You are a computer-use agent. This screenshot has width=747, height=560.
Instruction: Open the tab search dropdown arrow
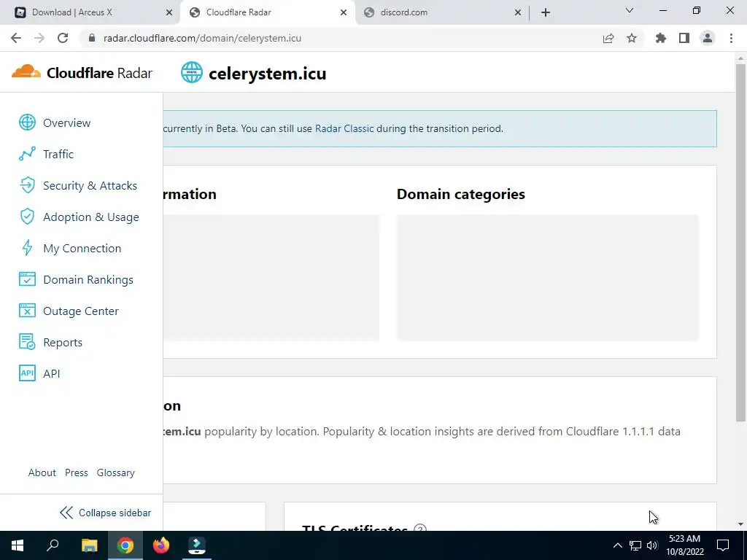[630, 10]
